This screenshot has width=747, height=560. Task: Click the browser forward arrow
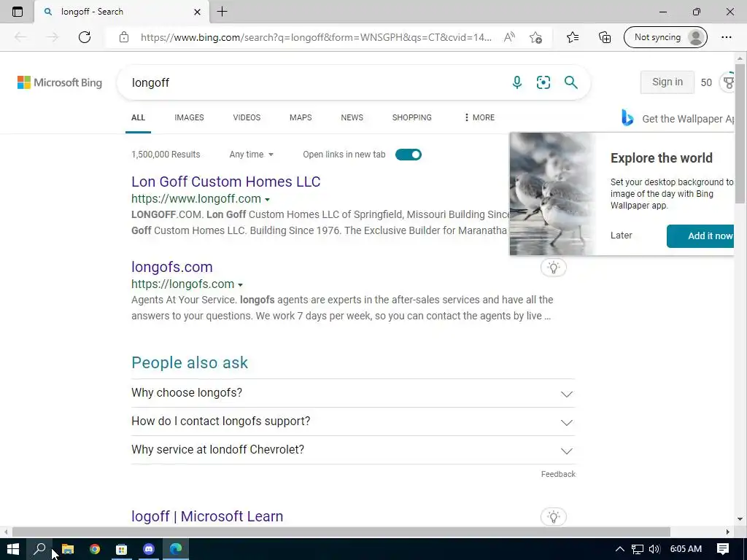click(x=52, y=37)
